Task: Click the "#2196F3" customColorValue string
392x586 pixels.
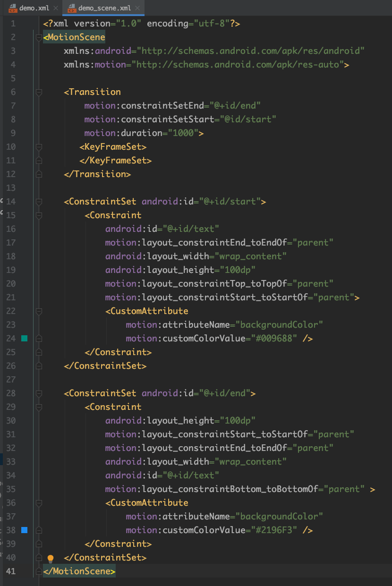Action: tap(274, 530)
